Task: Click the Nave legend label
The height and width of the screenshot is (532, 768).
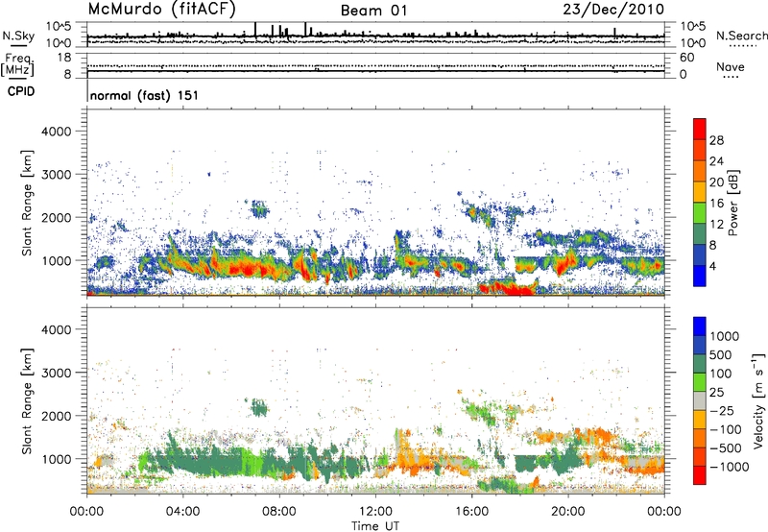Action: pos(730,66)
